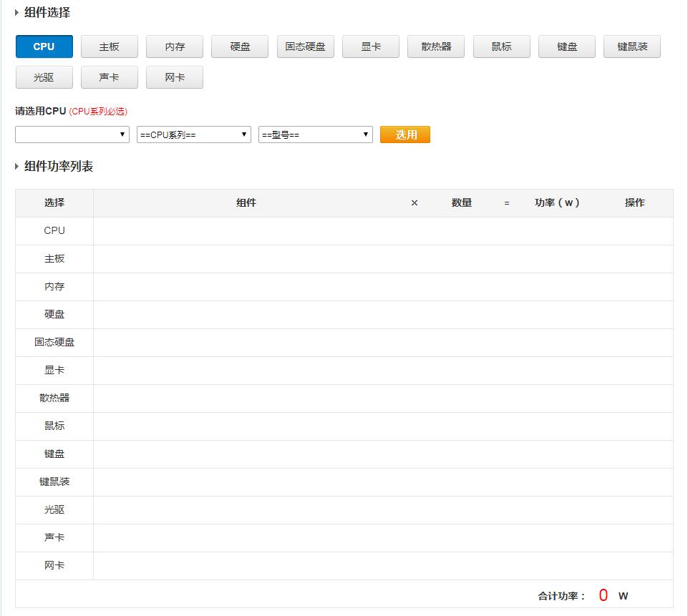Select the 固态硬盘 component button
Viewport: 688px width, 616px height.
pyautogui.click(x=305, y=46)
